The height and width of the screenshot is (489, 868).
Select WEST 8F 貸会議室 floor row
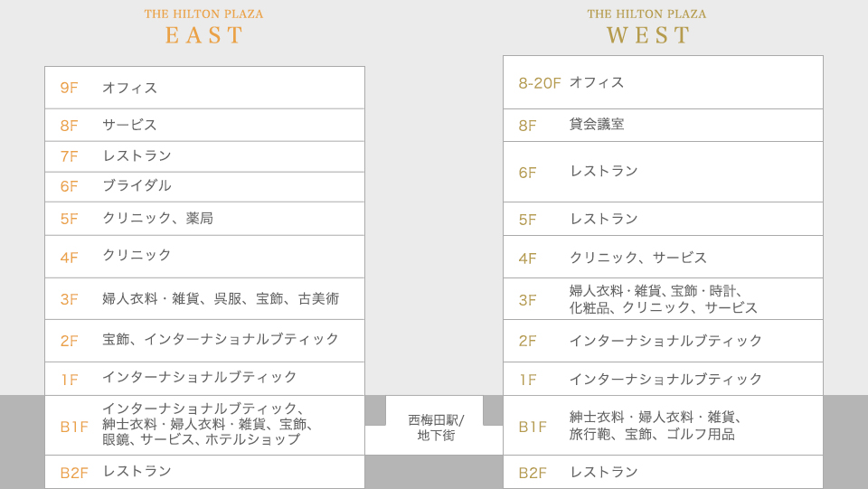coord(663,125)
